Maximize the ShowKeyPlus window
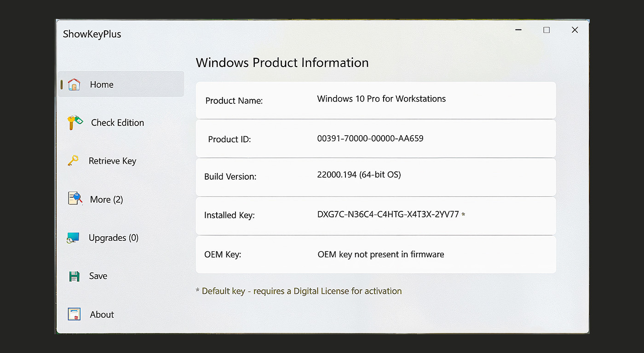 coord(546,30)
